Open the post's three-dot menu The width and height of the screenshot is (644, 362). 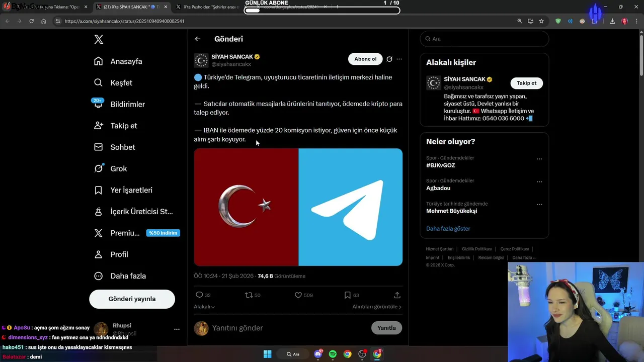(x=399, y=59)
